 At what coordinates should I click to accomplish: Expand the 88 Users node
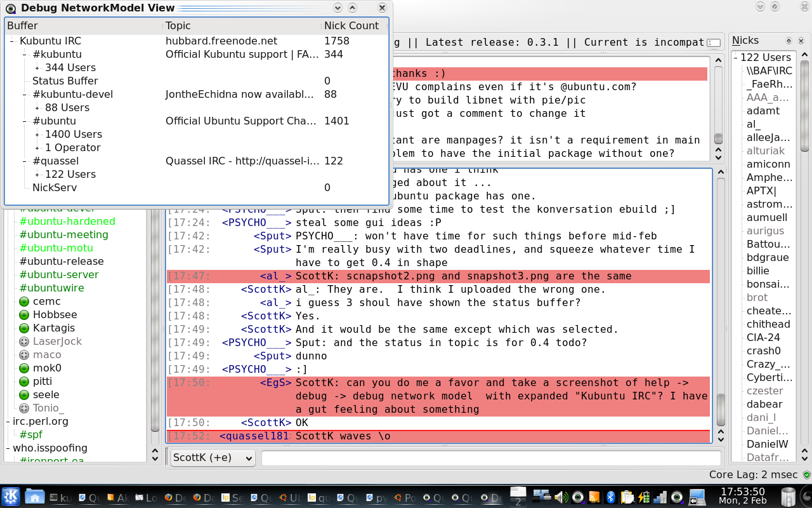click(37, 108)
